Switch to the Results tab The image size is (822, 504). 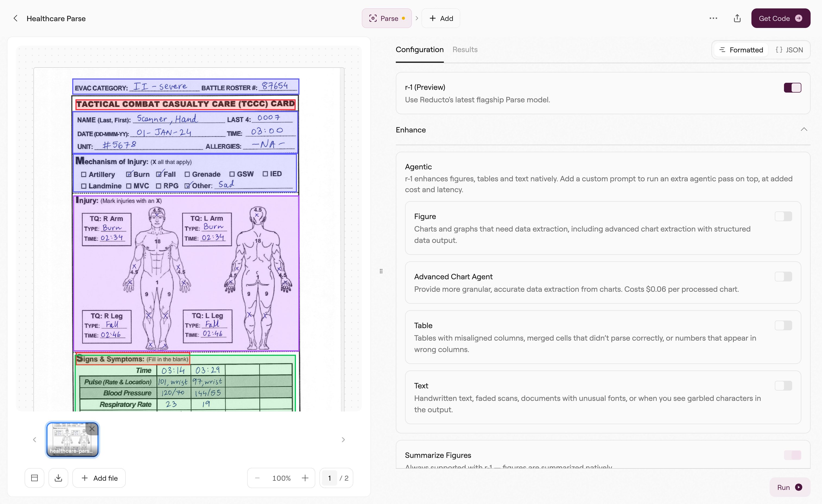coord(465,50)
